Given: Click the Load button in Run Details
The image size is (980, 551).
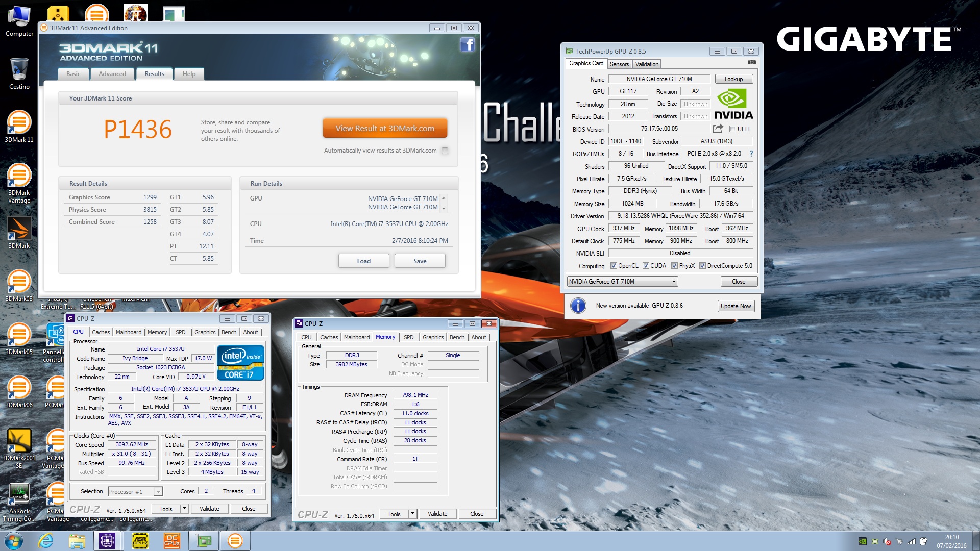Looking at the screenshot, I should (x=364, y=261).
